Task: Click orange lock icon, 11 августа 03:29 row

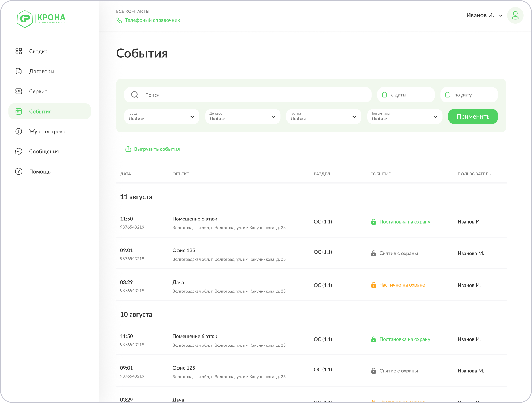Action: 373,285
